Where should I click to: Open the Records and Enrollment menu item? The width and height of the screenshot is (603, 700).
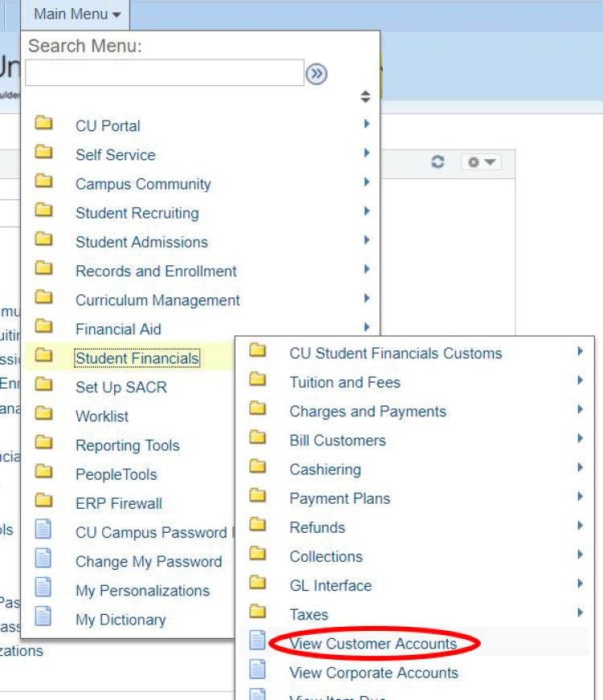(156, 271)
